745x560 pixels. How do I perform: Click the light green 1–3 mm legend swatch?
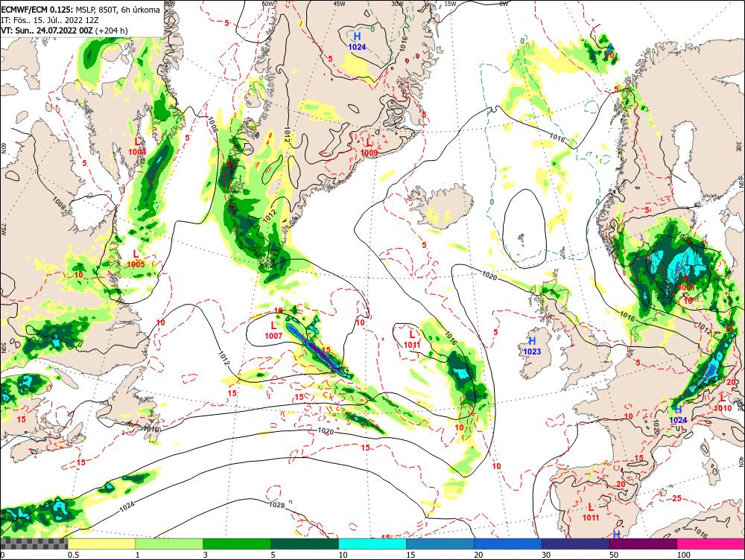(169, 544)
